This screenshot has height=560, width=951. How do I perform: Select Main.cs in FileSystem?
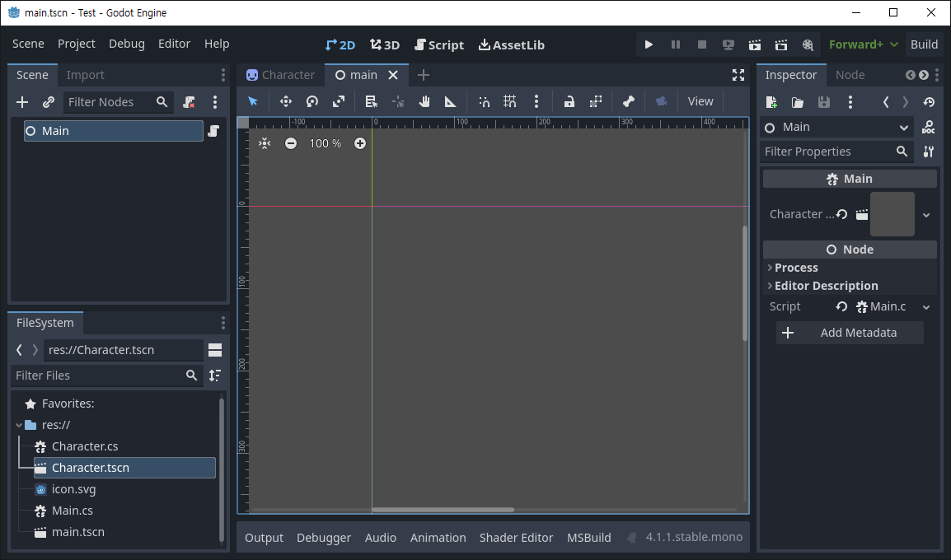(72, 511)
